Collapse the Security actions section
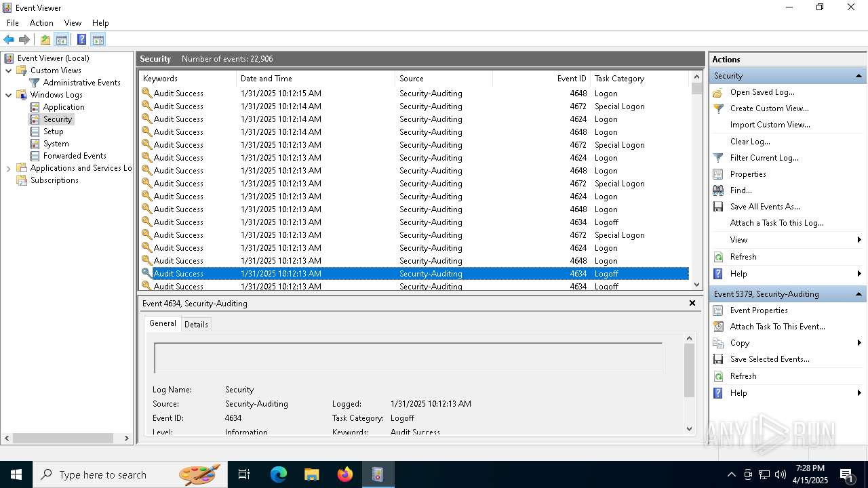868x488 pixels. (x=859, y=76)
